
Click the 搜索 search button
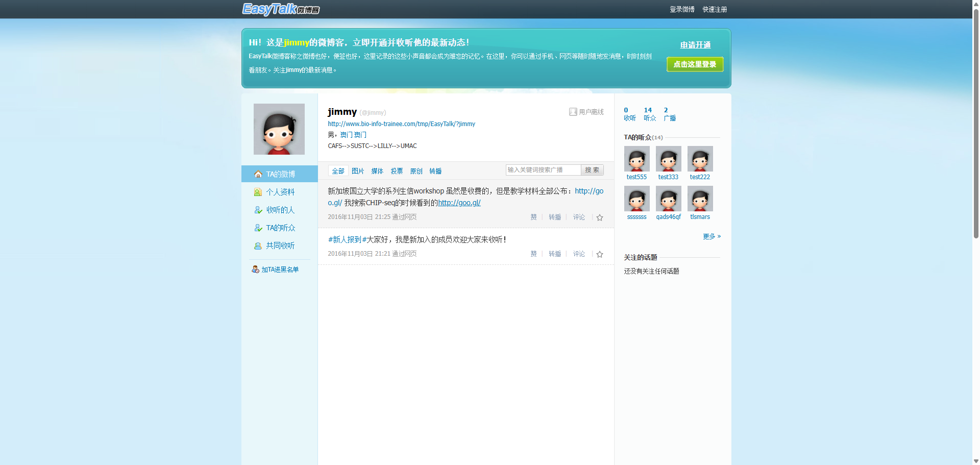[x=592, y=170]
